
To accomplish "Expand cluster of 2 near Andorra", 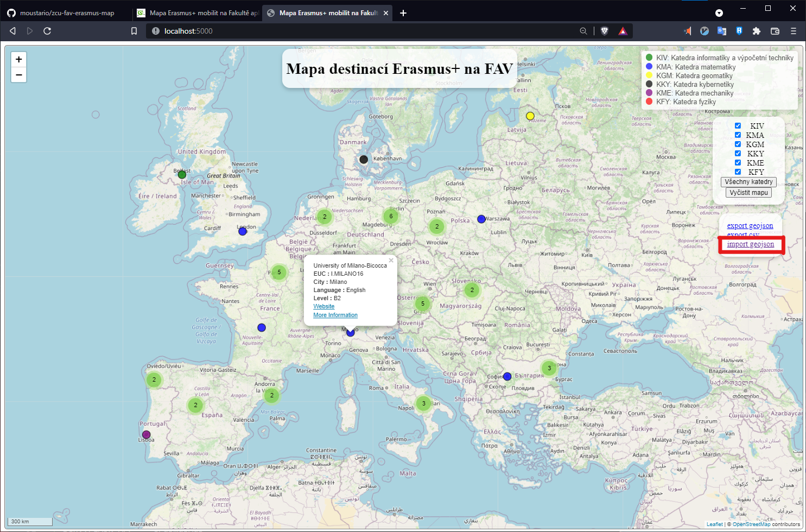I will coord(272,395).
